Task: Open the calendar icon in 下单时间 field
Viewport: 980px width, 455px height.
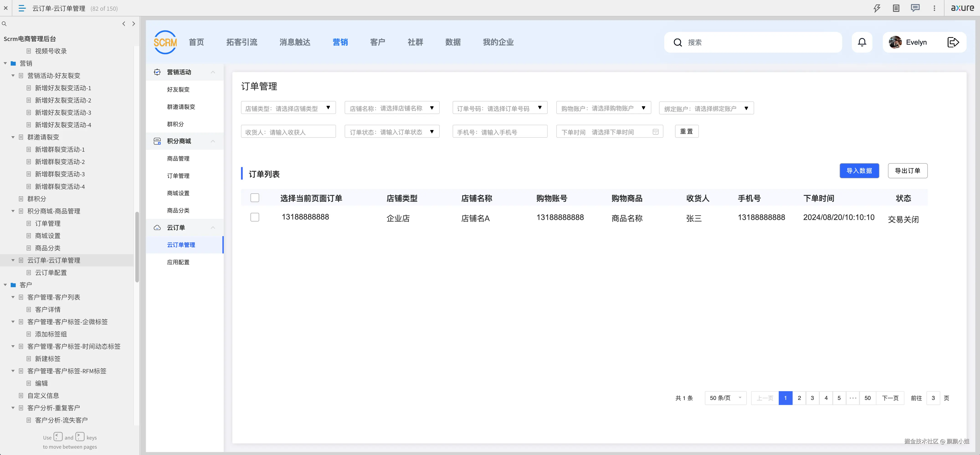Action: pyautogui.click(x=655, y=131)
